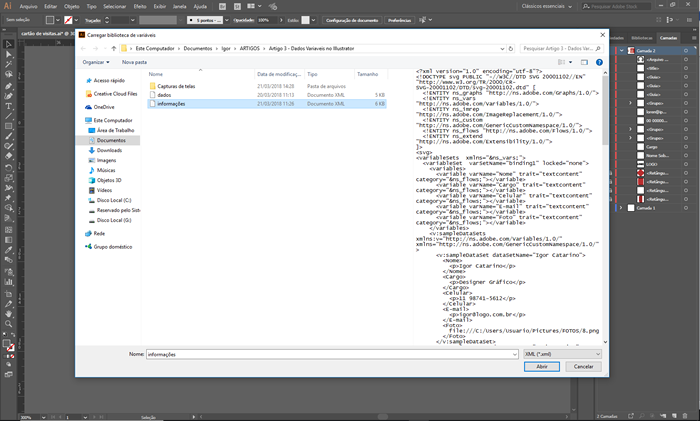Select the Shape Builder tool
Viewport: 700px width, 421px height.
click(8, 208)
